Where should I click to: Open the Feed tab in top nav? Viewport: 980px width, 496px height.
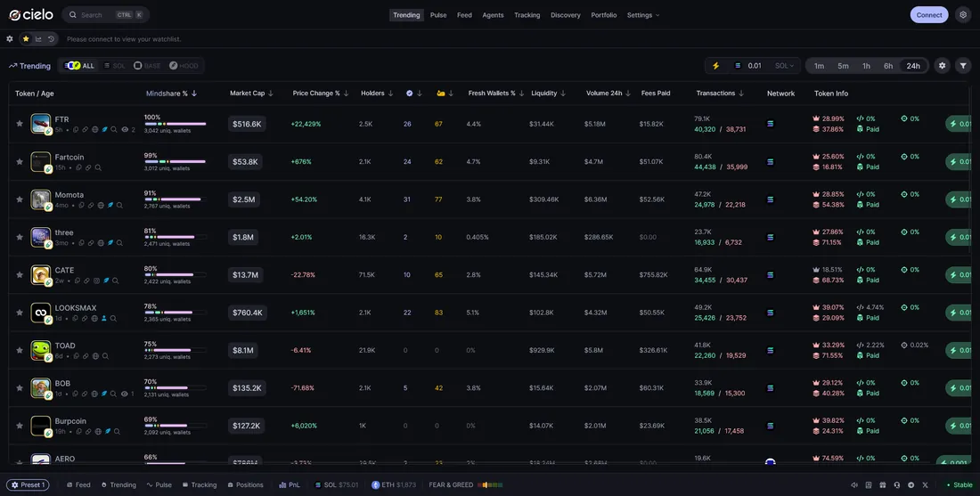[x=464, y=15]
